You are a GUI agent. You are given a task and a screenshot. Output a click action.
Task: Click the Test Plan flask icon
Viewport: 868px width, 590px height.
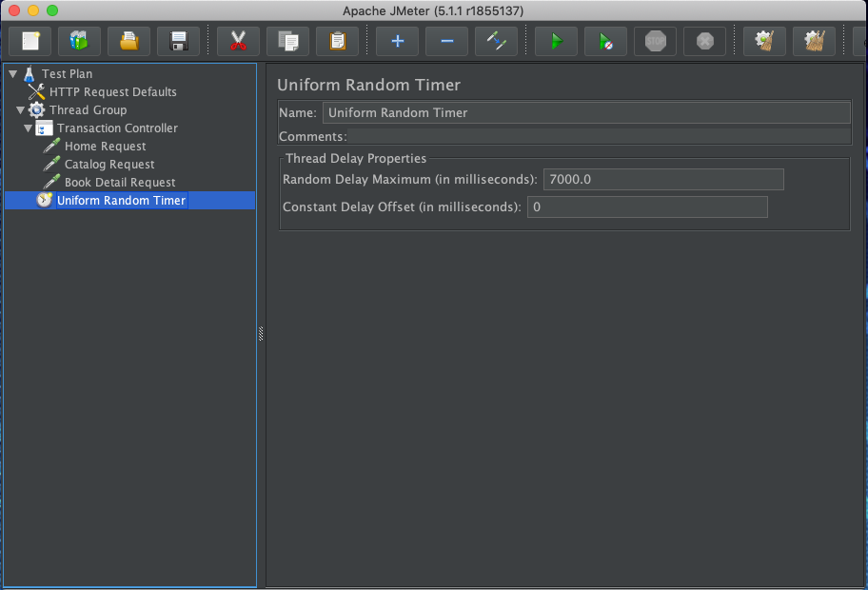[30, 73]
